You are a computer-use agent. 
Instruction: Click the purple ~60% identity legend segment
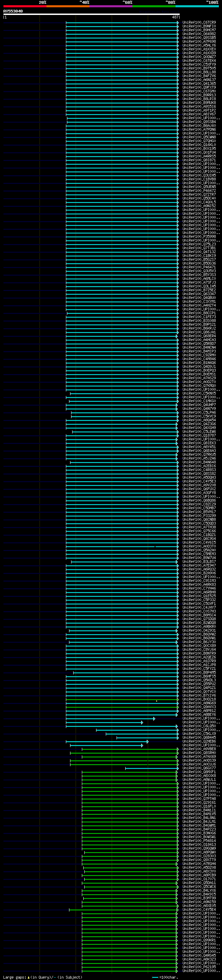(111, 7)
